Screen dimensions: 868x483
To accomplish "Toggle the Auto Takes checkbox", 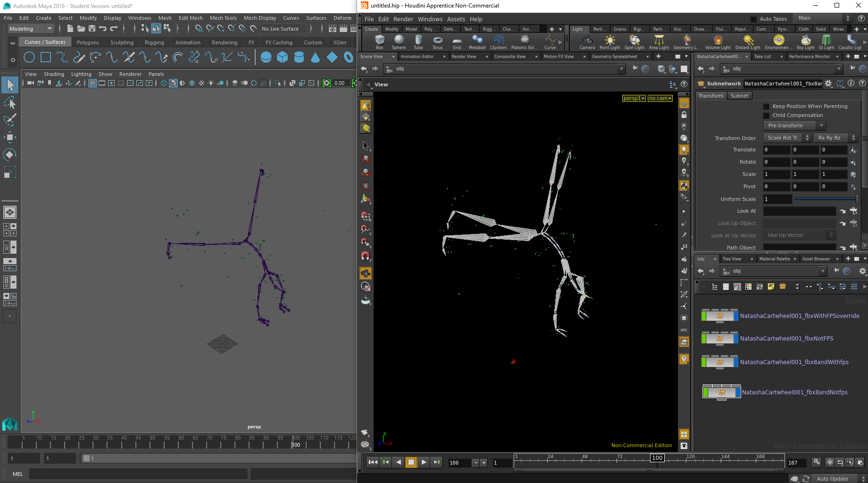I will (x=753, y=19).
